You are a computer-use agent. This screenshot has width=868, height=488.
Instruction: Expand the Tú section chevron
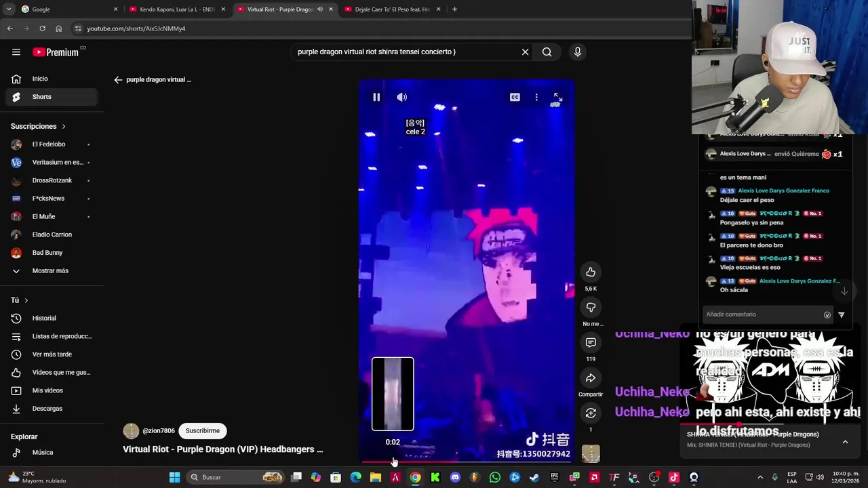coord(26,300)
